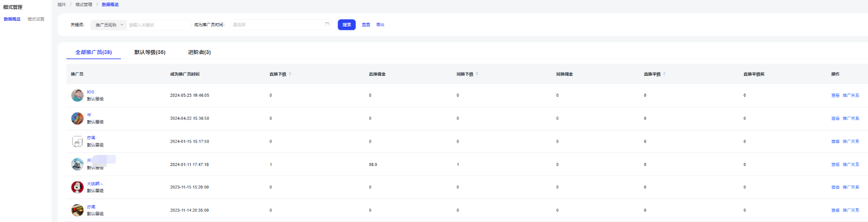Click the avatar of promoter IOS
This screenshot has width=868, height=222.
(77, 95)
